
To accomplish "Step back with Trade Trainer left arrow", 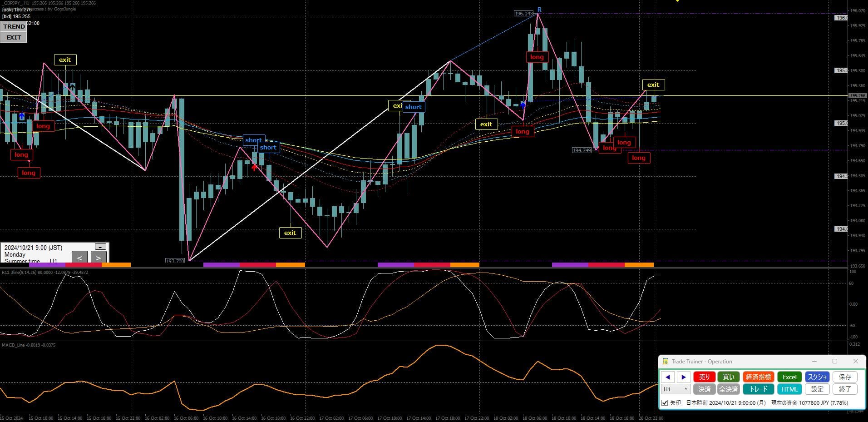I will point(667,377).
